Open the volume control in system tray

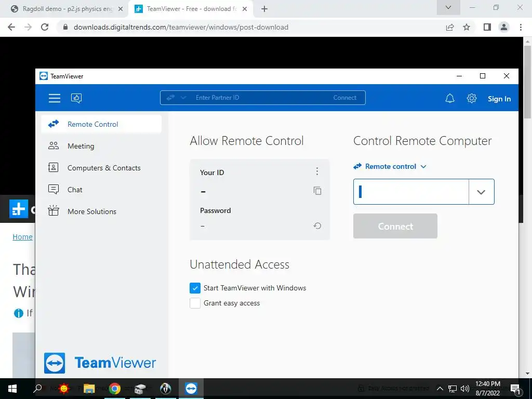point(465,389)
